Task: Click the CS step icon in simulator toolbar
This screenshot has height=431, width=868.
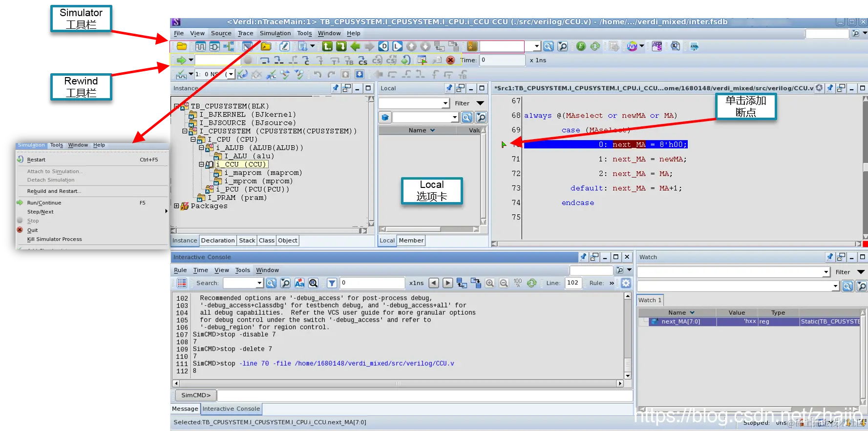Action: click(363, 60)
